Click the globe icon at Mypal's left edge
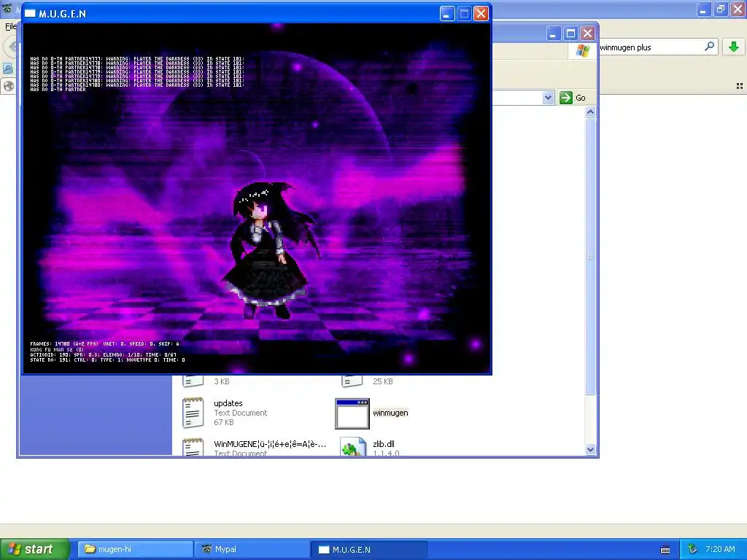This screenshot has height=560, width=747. pyautogui.click(x=9, y=86)
